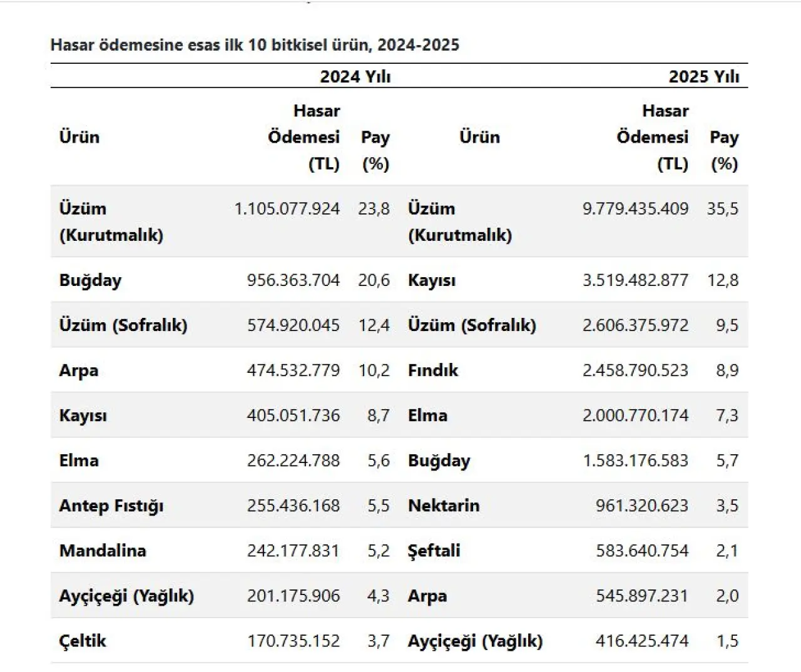Click the 2024 Buğday product cell

(x=90, y=280)
